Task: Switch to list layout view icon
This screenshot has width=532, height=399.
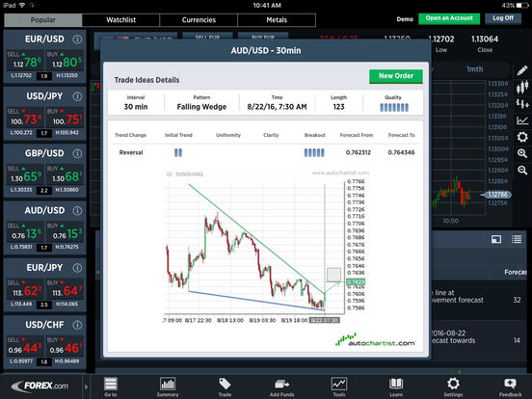Action: (517, 239)
